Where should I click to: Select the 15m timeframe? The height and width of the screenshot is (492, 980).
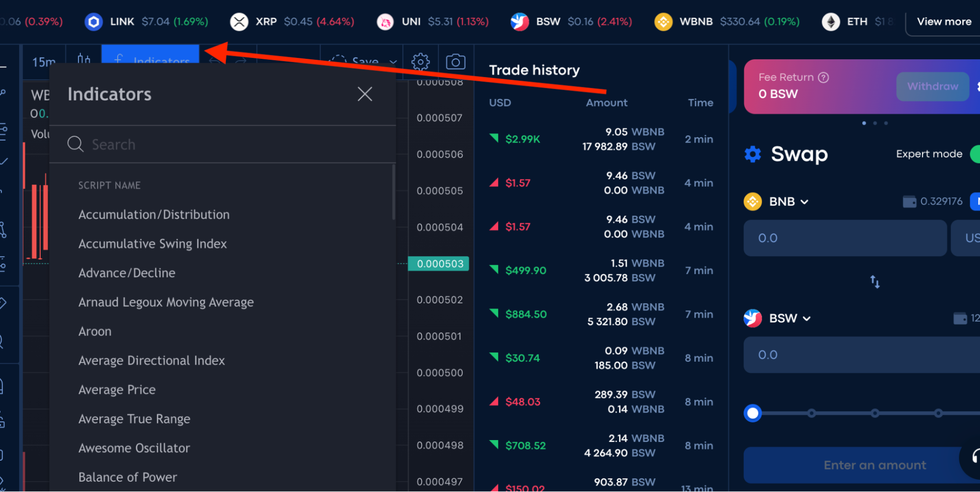(x=44, y=62)
